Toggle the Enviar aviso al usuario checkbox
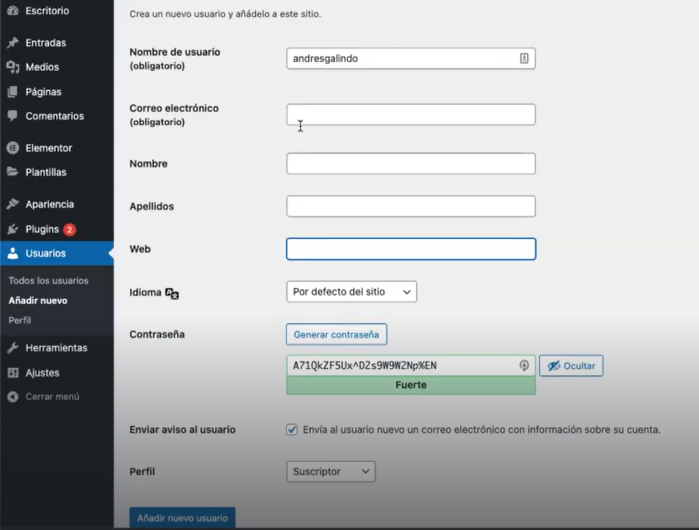This screenshot has height=530, width=699. (292, 430)
